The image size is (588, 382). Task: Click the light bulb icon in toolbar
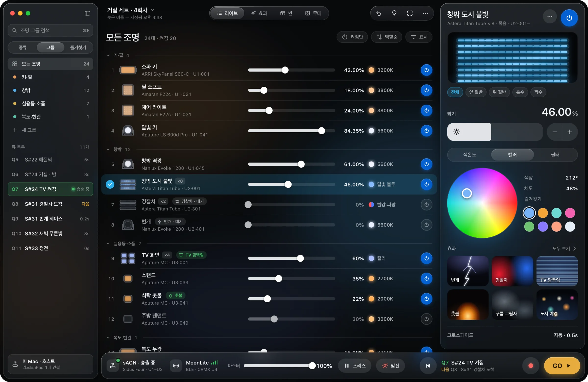coord(394,13)
